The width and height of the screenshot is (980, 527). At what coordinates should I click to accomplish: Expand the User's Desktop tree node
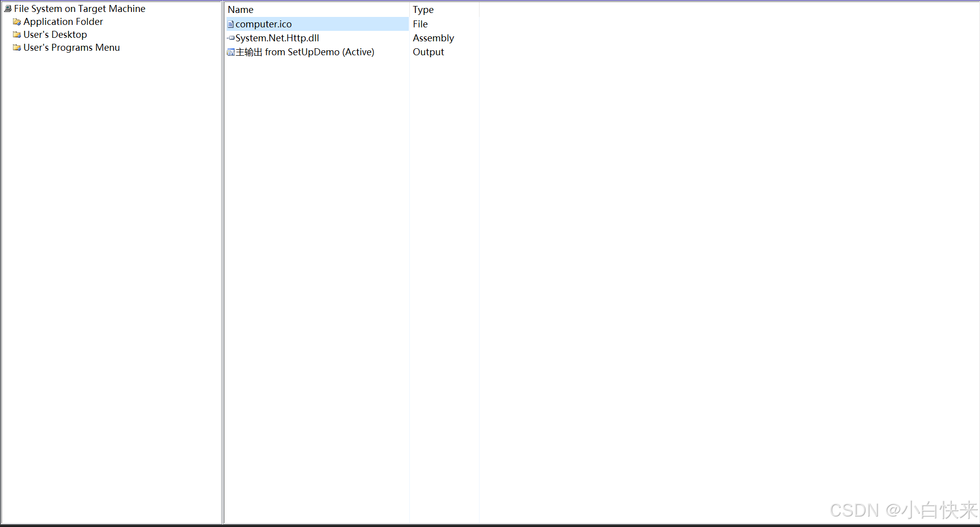55,34
